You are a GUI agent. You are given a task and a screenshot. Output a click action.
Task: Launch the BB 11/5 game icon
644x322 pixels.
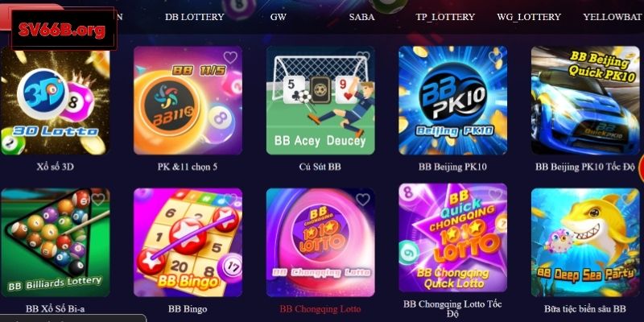point(188,100)
